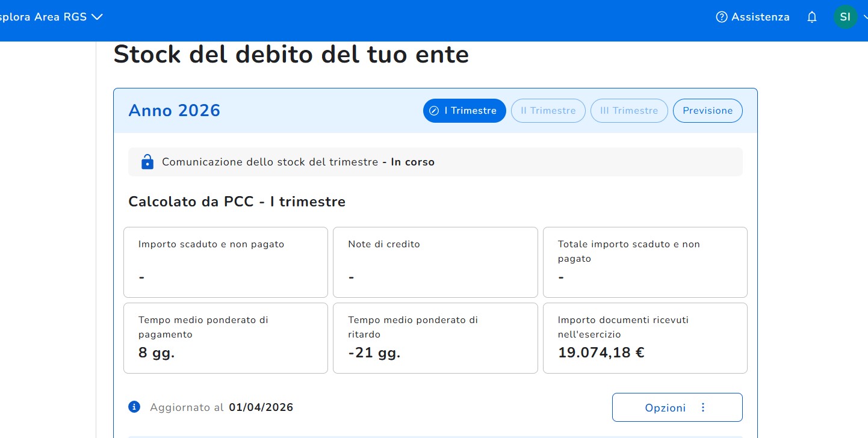Open the Opzioni dropdown button

[x=677, y=408]
